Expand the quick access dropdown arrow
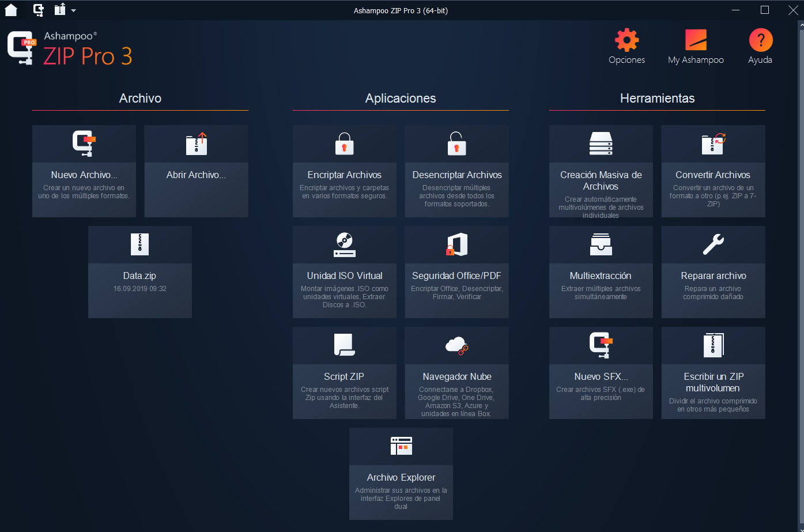 (73, 10)
